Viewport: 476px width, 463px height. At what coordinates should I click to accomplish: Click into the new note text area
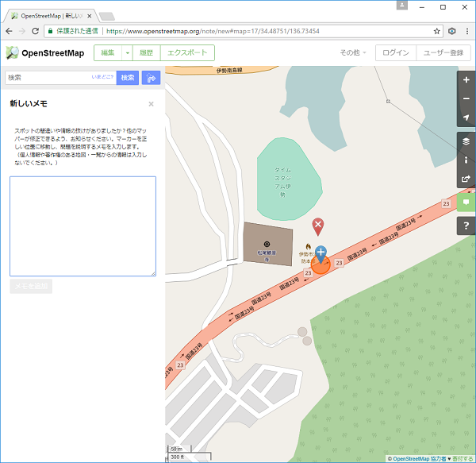(83, 226)
